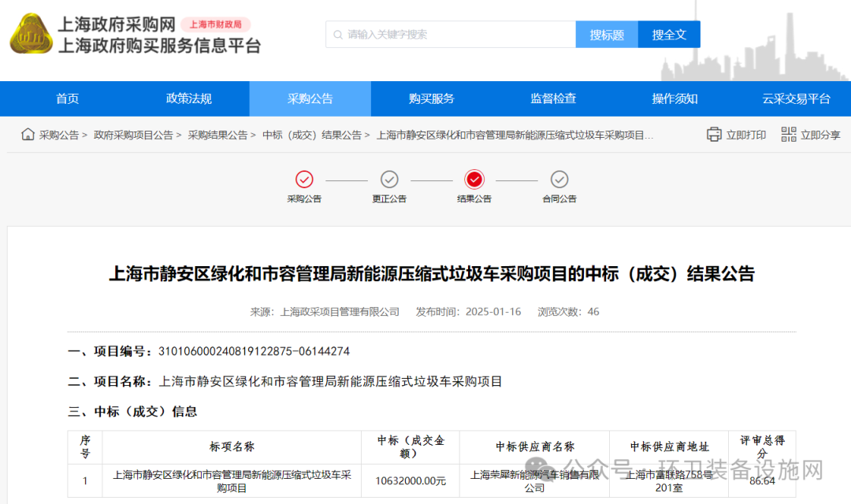The width and height of the screenshot is (851, 504).
Task: Click the item name cell in row 1
Action: pyautogui.click(x=232, y=480)
